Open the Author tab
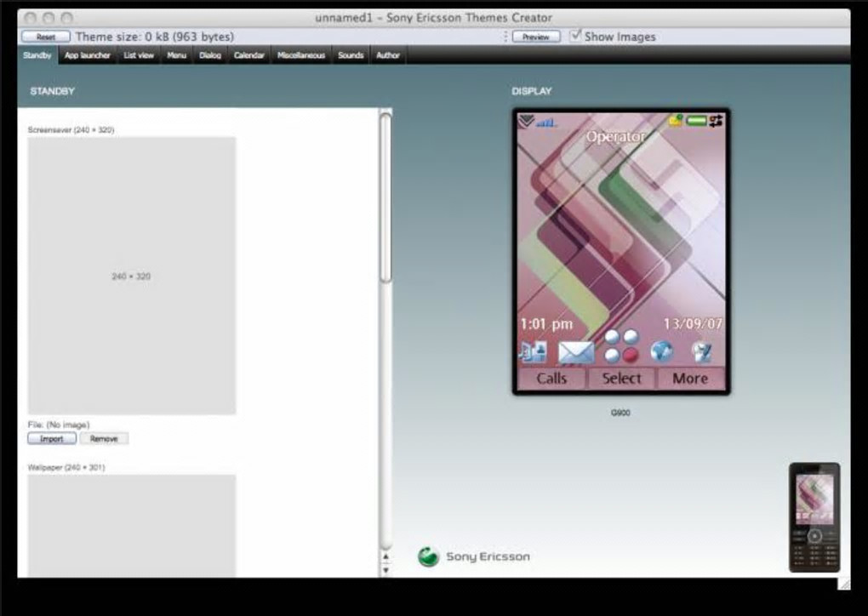868x616 pixels. 387,55
